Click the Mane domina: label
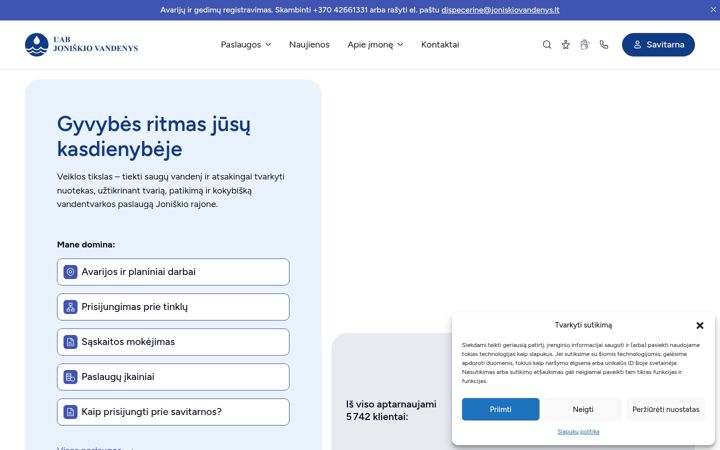The width and height of the screenshot is (720, 450). pyautogui.click(x=86, y=245)
